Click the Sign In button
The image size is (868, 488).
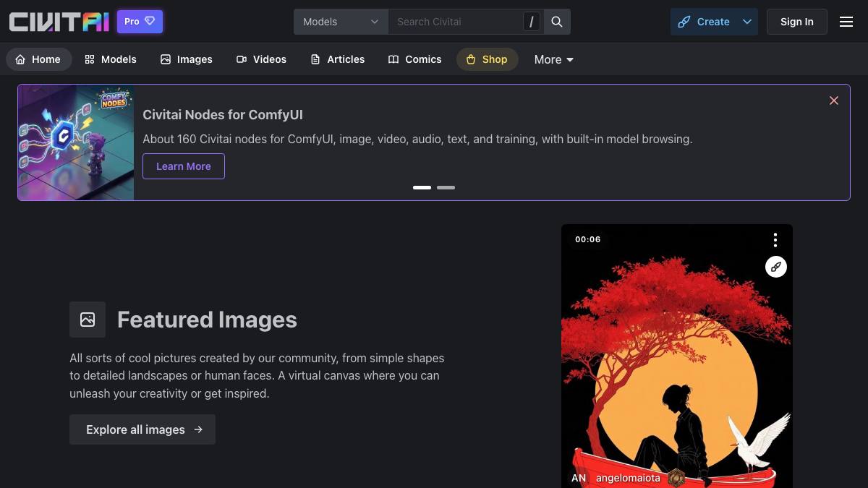click(796, 22)
